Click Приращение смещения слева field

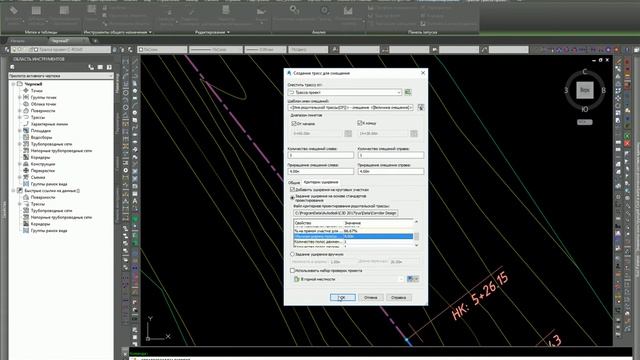click(321, 171)
